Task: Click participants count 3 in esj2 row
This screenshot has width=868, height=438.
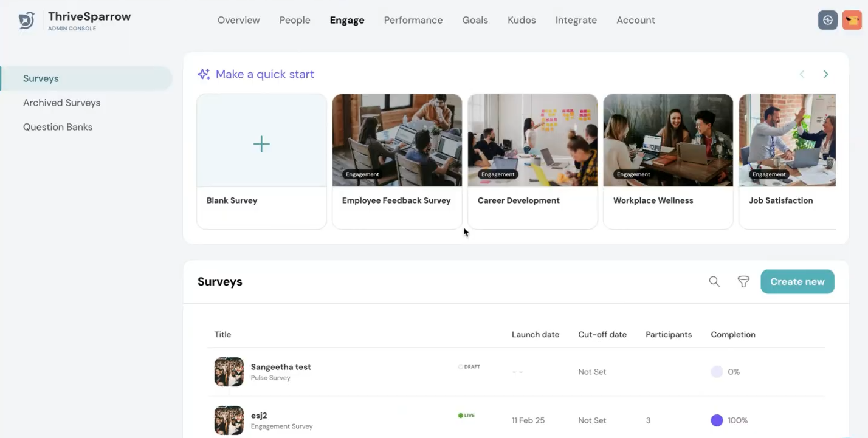Action: 648,420
